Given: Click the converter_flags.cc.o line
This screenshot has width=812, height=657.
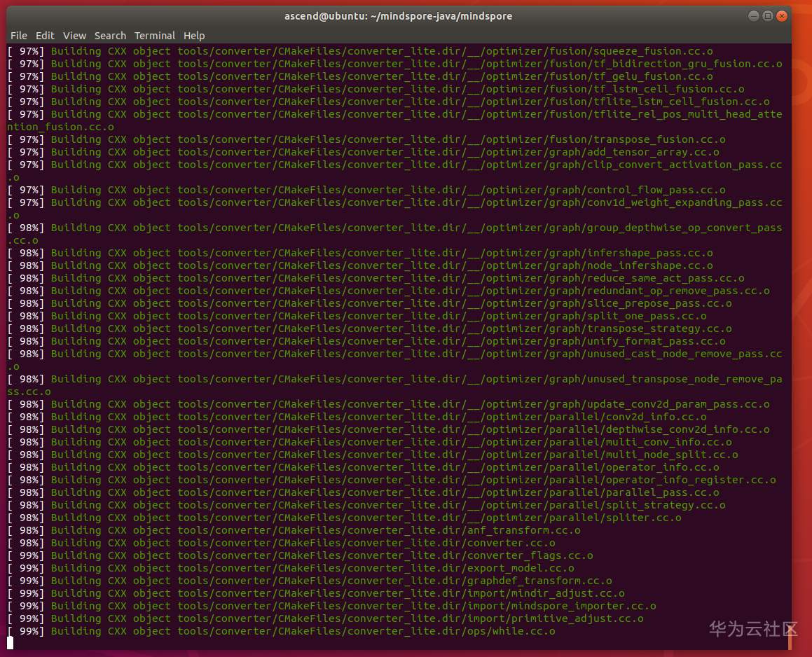Looking at the screenshot, I should coord(301,555).
